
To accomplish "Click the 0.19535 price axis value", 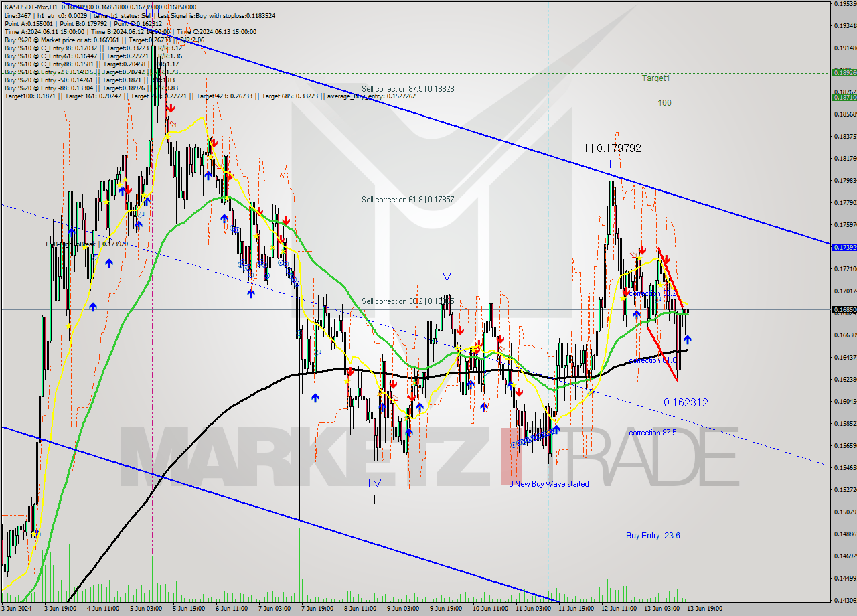I will (845, 4).
